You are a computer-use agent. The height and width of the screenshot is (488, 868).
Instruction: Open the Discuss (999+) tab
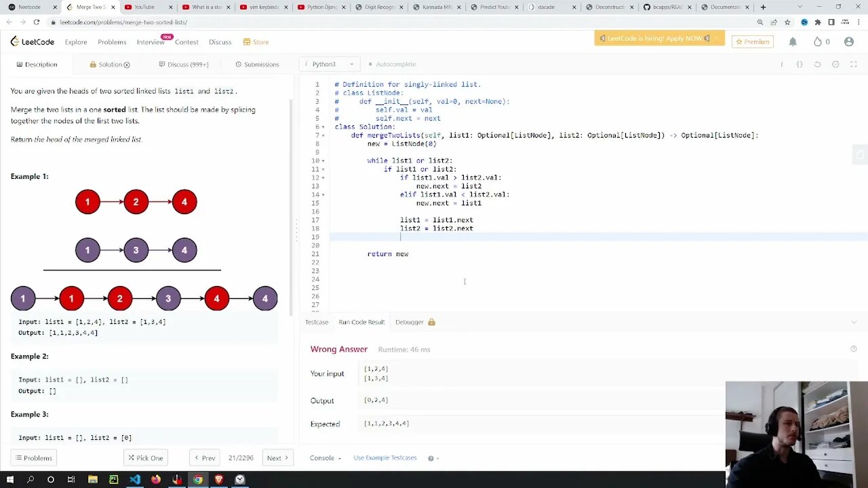[184, 64]
